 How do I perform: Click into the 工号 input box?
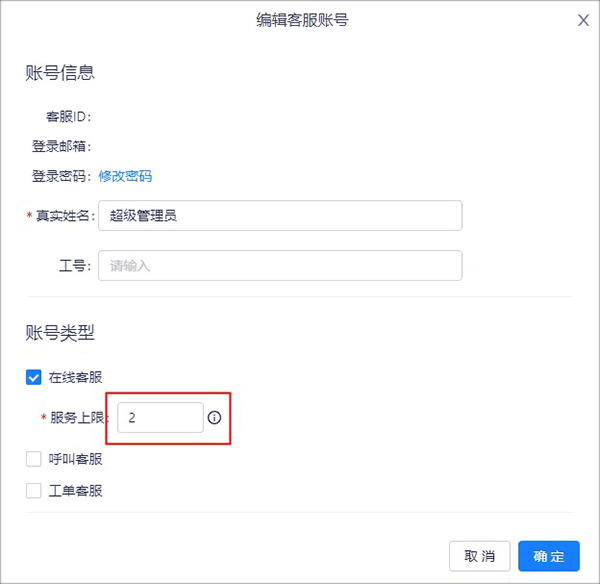click(280, 265)
